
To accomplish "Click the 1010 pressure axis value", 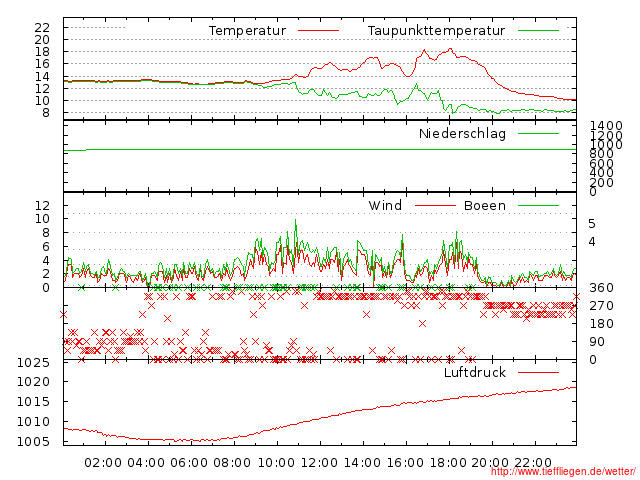I will (x=33, y=422).
